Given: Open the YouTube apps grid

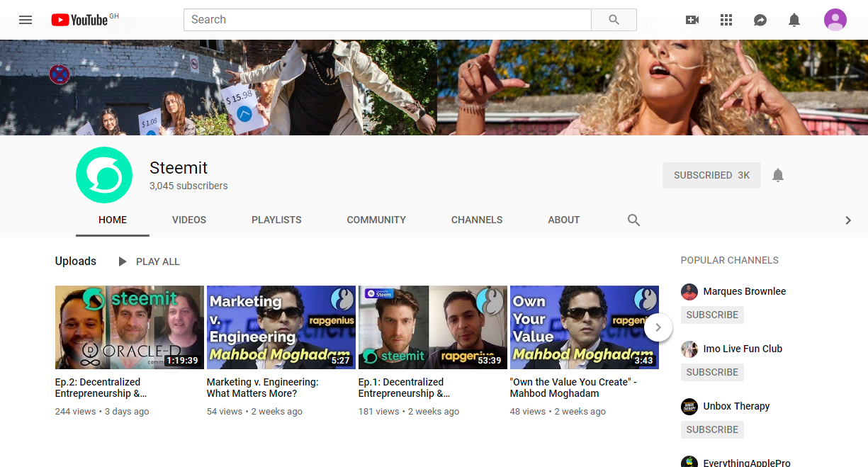Looking at the screenshot, I should (726, 20).
